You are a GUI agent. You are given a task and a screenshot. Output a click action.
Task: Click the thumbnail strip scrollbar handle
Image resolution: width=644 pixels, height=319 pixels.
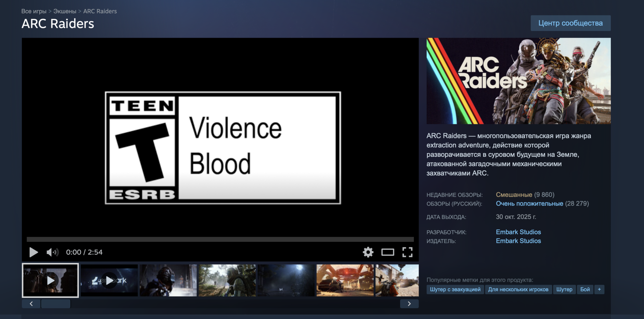coord(56,304)
